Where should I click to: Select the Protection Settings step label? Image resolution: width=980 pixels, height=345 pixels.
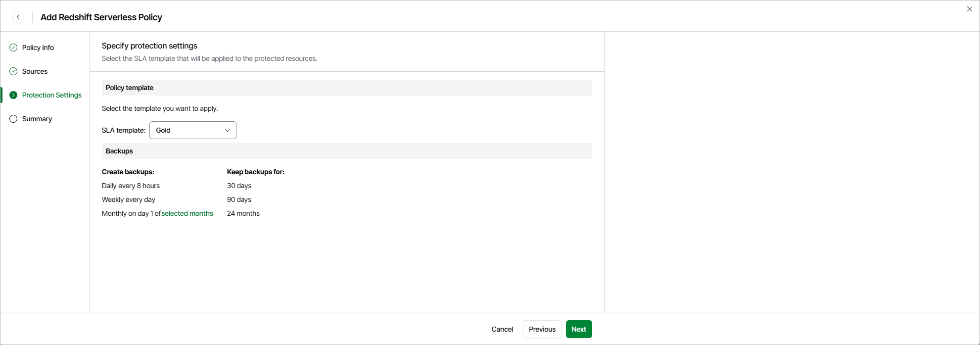52,95
